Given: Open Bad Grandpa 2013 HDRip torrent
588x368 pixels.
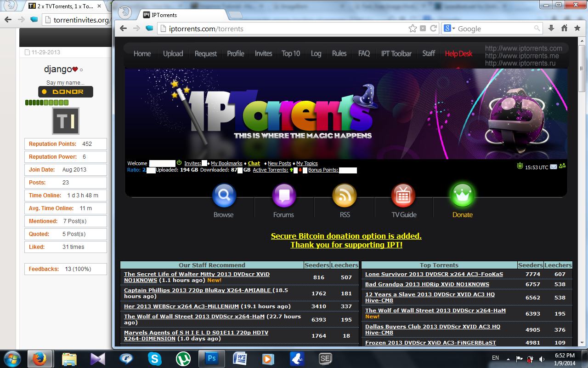Looking at the screenshot, I should (x=427, y=284).
